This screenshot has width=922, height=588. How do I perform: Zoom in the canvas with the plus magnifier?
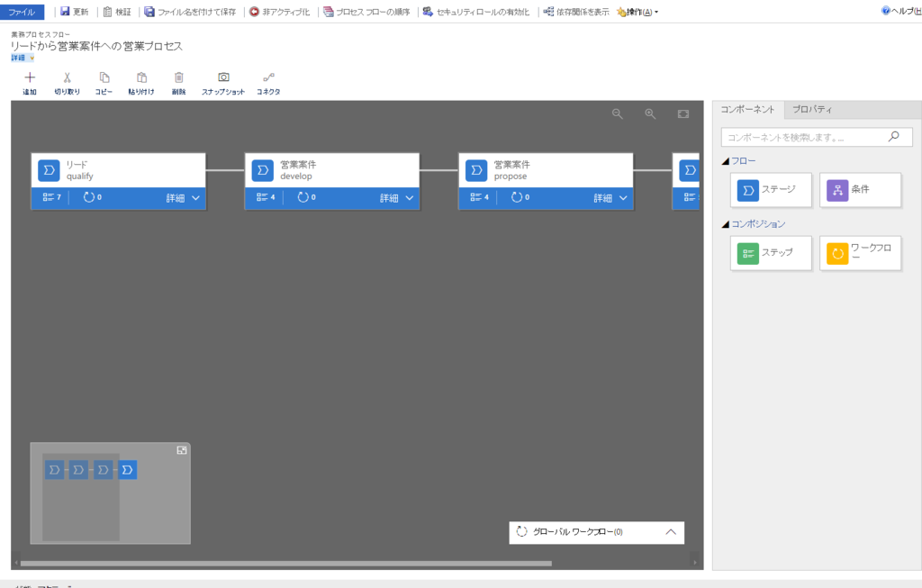coord(650,114)
